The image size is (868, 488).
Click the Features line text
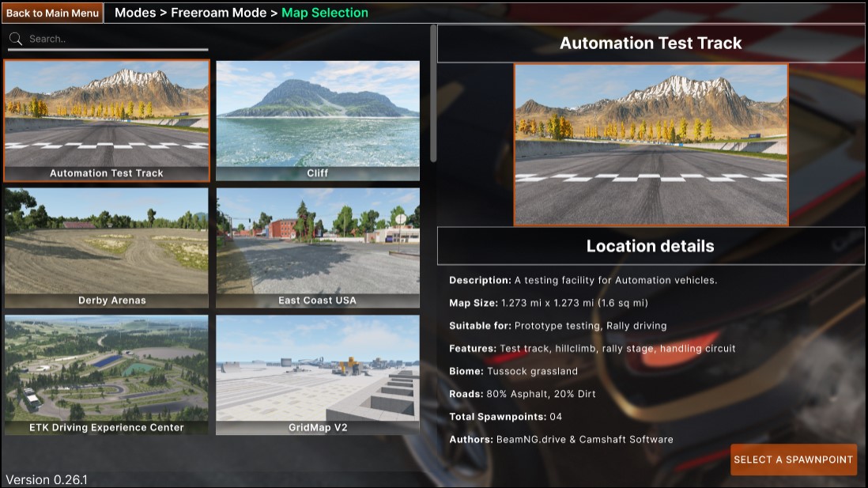point(592,349)
